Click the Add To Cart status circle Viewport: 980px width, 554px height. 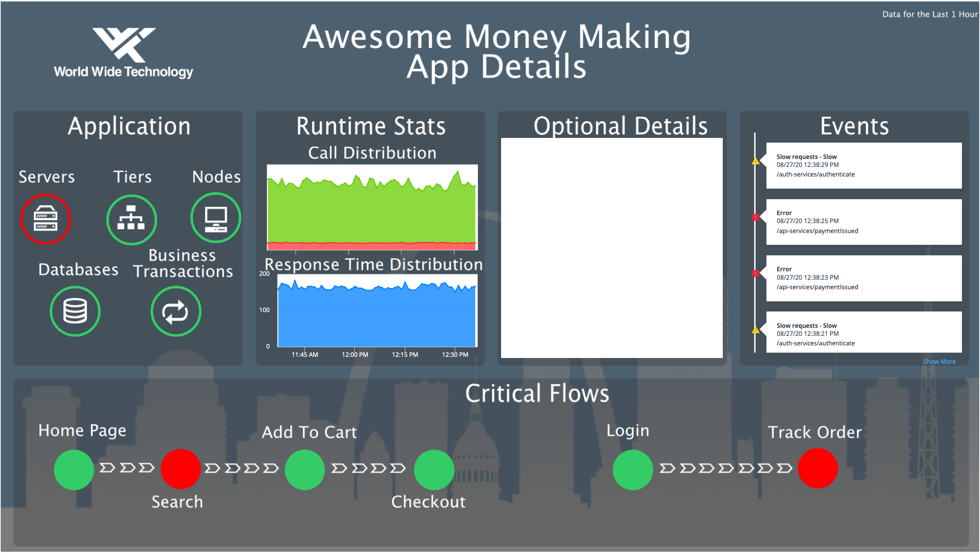pyautogui.click(x=305, y=469)
